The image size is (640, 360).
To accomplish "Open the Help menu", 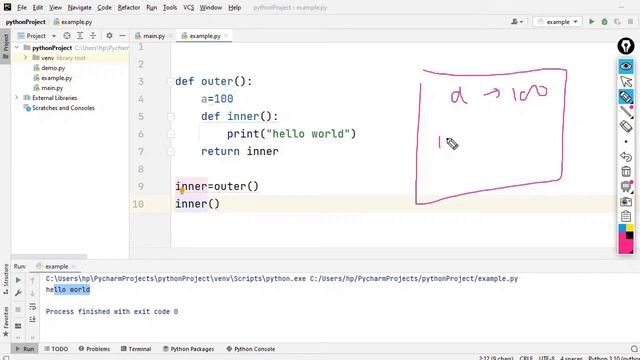I will click(234, 7).
